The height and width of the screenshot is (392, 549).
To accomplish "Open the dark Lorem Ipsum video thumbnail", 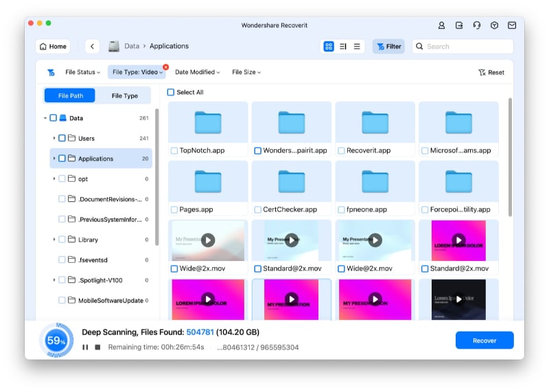I will (458, 299).
